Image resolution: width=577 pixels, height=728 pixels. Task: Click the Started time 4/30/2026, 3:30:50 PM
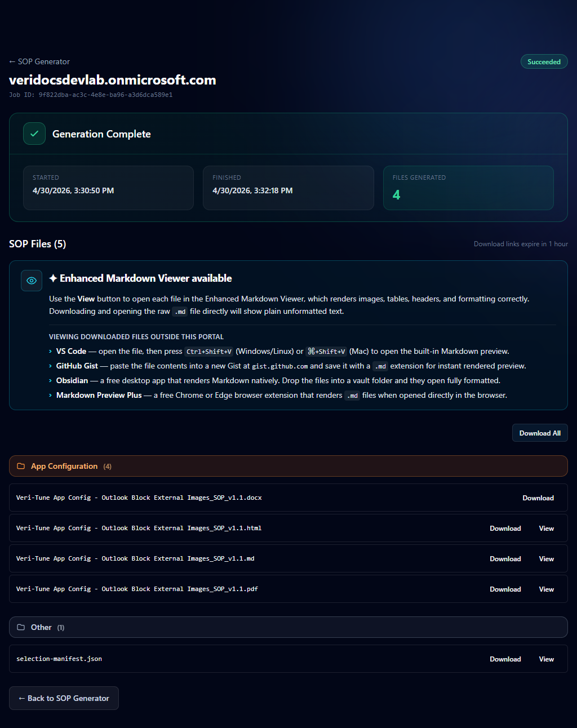73,190
